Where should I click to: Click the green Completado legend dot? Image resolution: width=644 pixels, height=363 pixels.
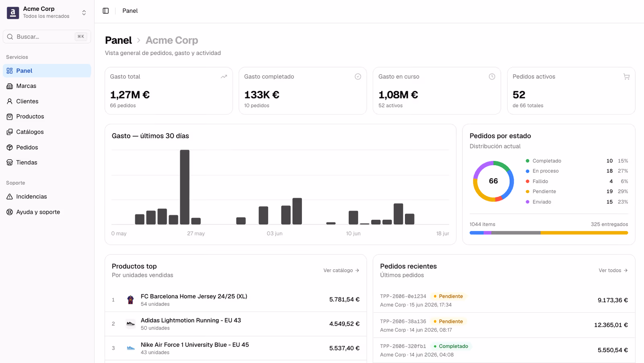527,161
